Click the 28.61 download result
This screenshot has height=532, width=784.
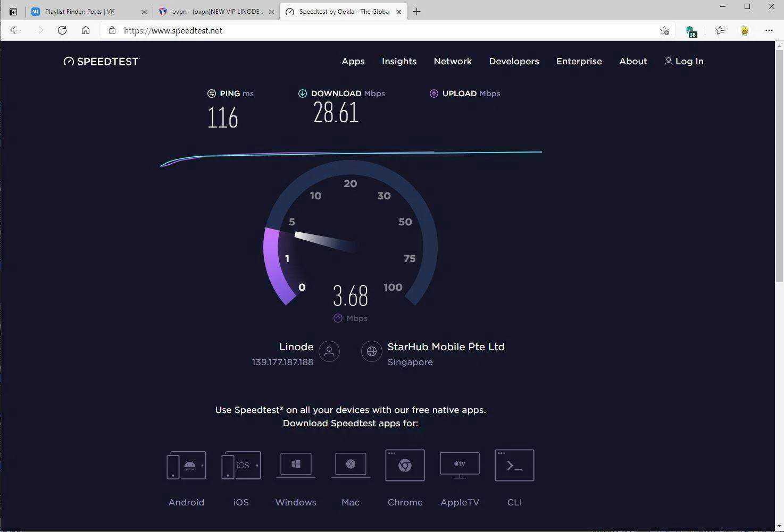coord(336,113)
